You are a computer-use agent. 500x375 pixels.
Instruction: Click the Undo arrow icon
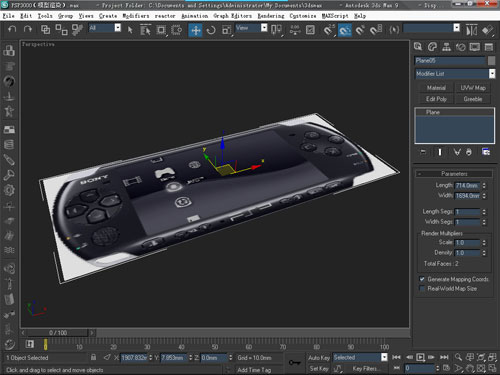click(12, 30)
